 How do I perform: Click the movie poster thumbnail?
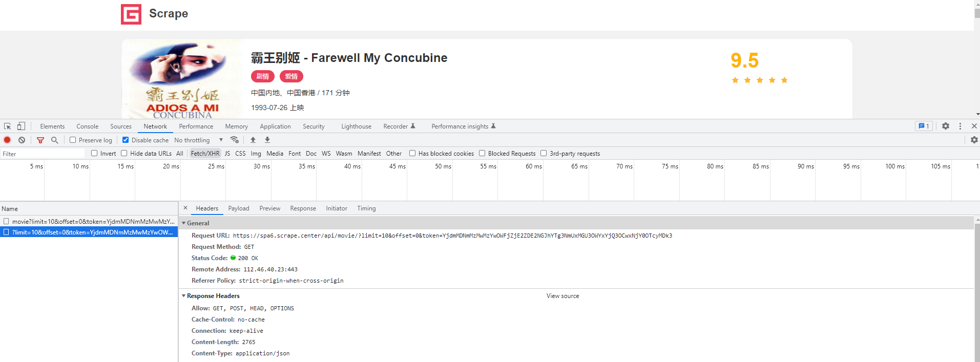(x=181, y=79)
